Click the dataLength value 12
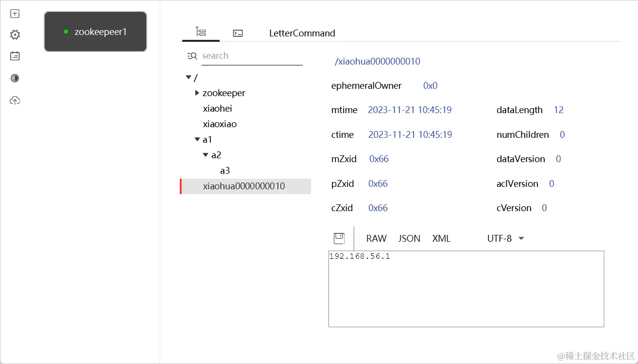Viewport: 638px width, 364px height. click(x=559, y=110)
